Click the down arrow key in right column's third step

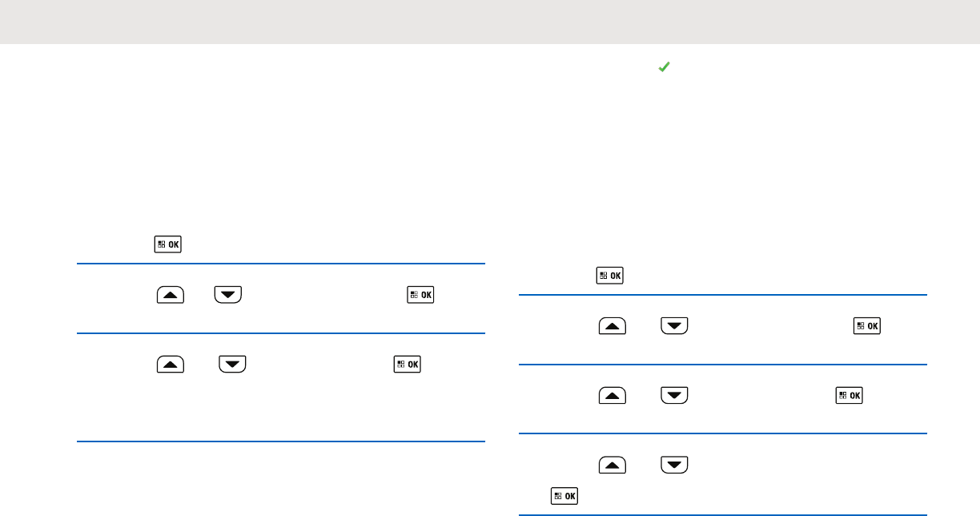tap(675, 397)
